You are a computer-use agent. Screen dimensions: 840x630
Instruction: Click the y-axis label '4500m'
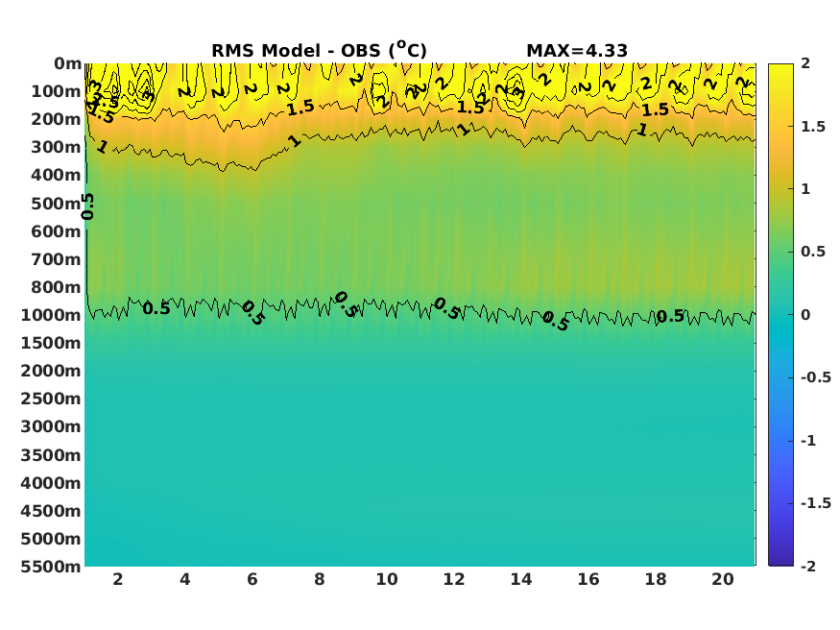pos(51,511)
